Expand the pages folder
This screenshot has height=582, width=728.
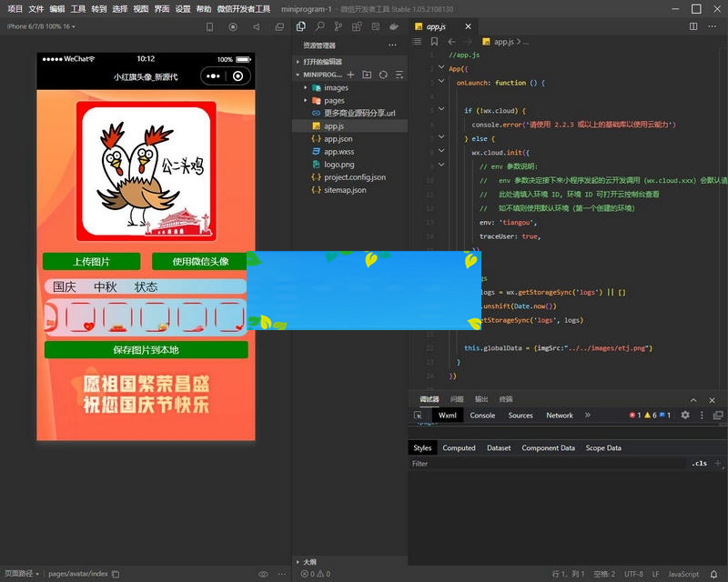click(334, 101)
